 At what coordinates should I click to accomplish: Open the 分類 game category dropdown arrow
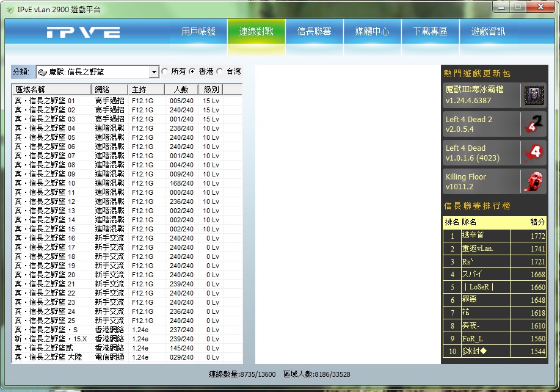pos(154,72)
